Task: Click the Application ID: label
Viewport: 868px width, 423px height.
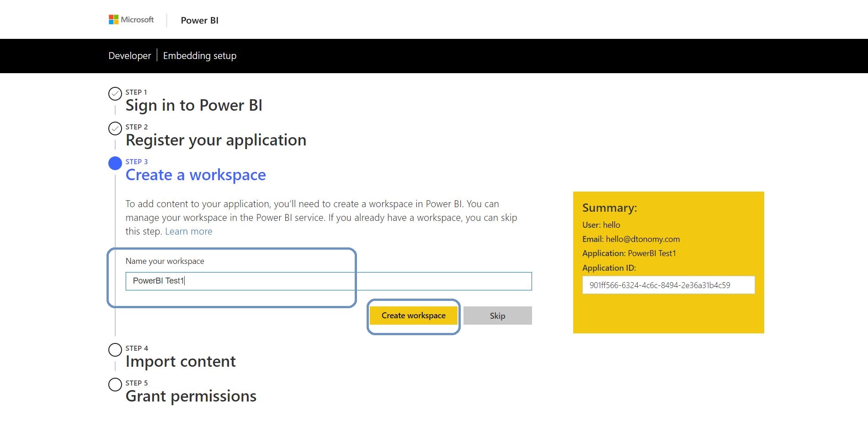Action: click(609, 268)
